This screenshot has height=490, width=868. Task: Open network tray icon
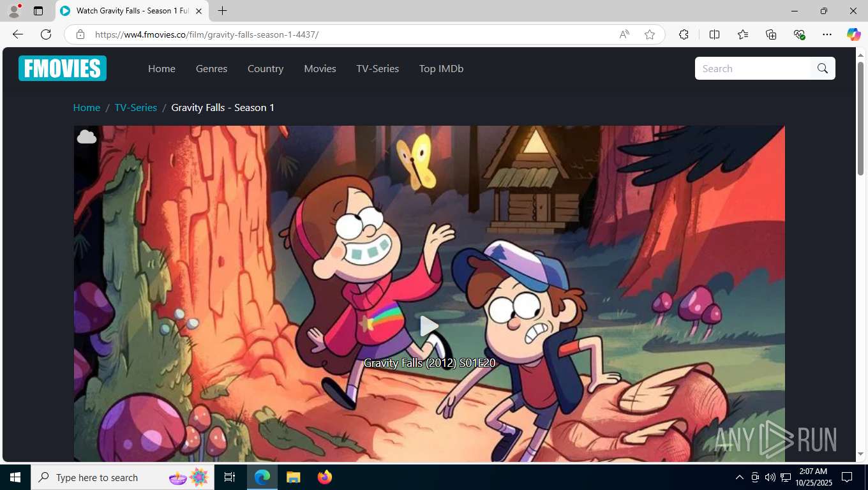tap(786, 477)
